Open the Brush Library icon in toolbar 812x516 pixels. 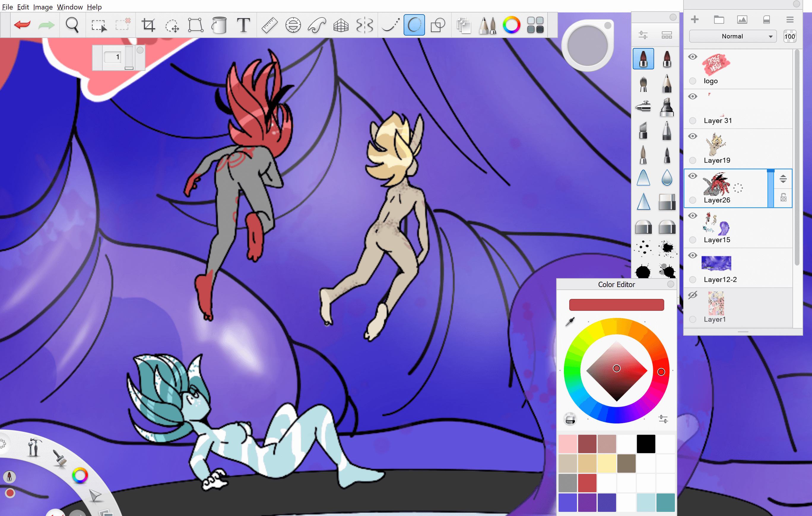click(x=488, y=25)
